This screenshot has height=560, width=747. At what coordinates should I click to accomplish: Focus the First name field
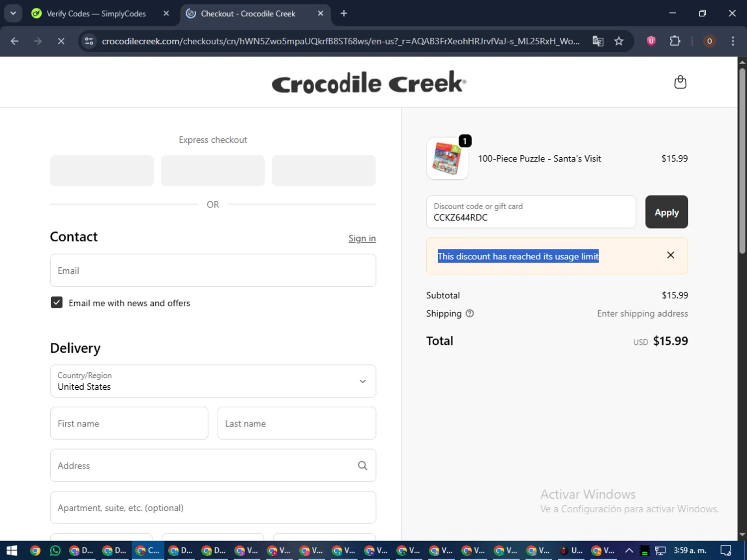pos(129,423)
